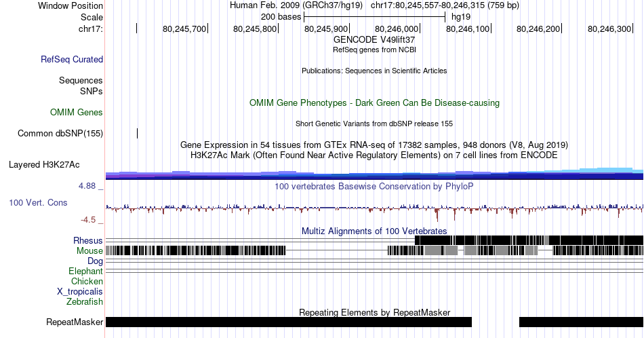The image size is (644, 338).
Task: Click the RepeatMasker track label
Action: pos(75,322)
